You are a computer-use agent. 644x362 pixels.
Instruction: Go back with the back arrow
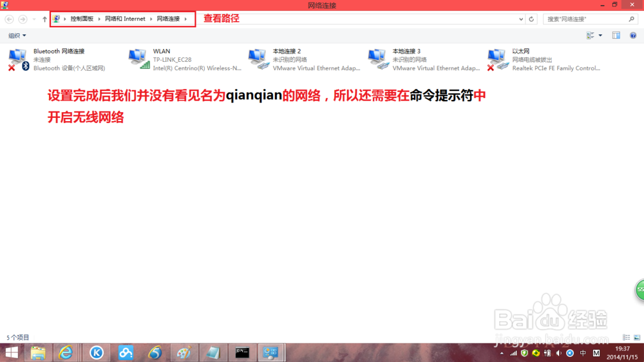coord(9,19)
